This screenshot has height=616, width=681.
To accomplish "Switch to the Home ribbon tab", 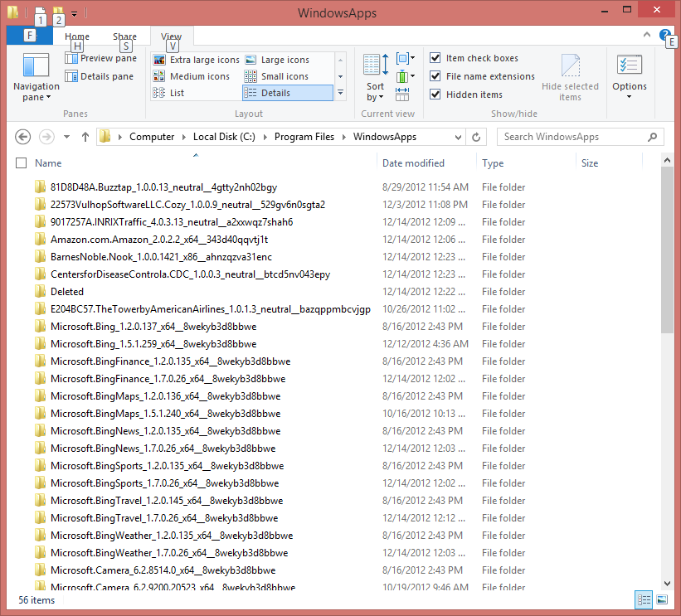I will (77, 36).
